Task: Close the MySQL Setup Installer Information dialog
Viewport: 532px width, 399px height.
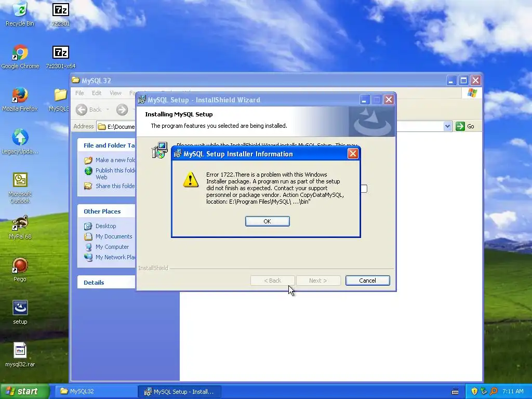Action: click(353, 154)
